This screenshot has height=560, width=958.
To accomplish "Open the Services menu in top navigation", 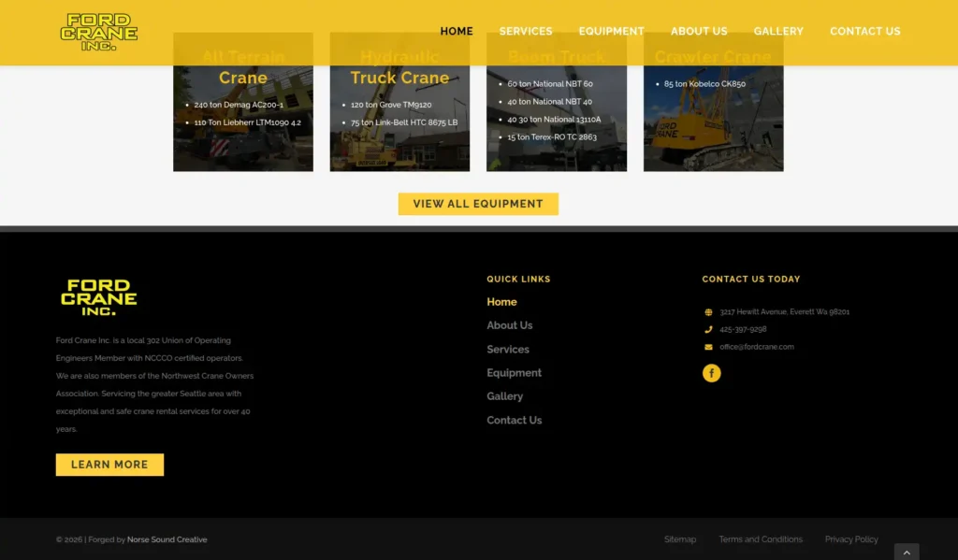I will (525, 31).
